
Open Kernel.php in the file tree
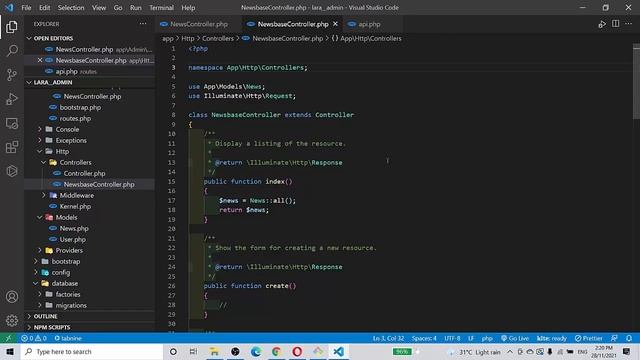click(75, 206)
